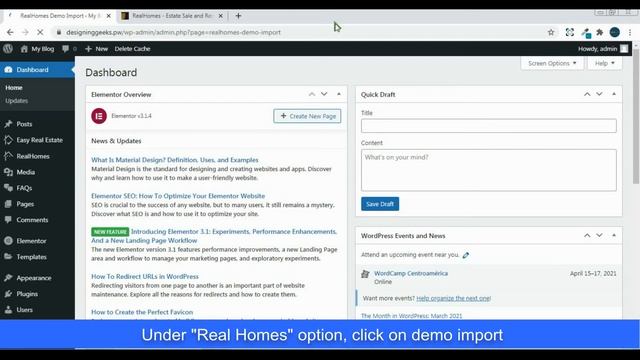Open the Chrome three-dot menu
This screenshot has height=360, width=640.
(630, 32)
